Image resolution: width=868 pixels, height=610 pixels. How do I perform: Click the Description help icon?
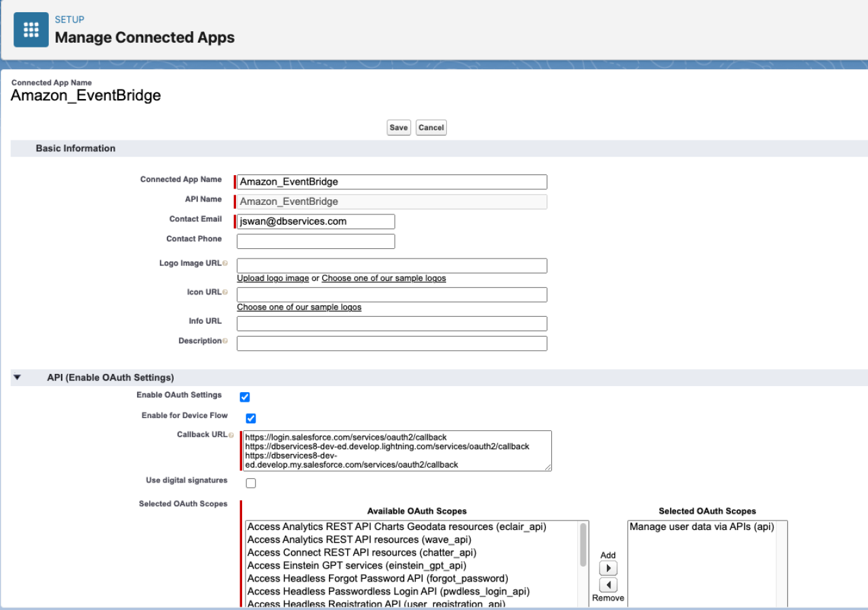click(225, 341)
